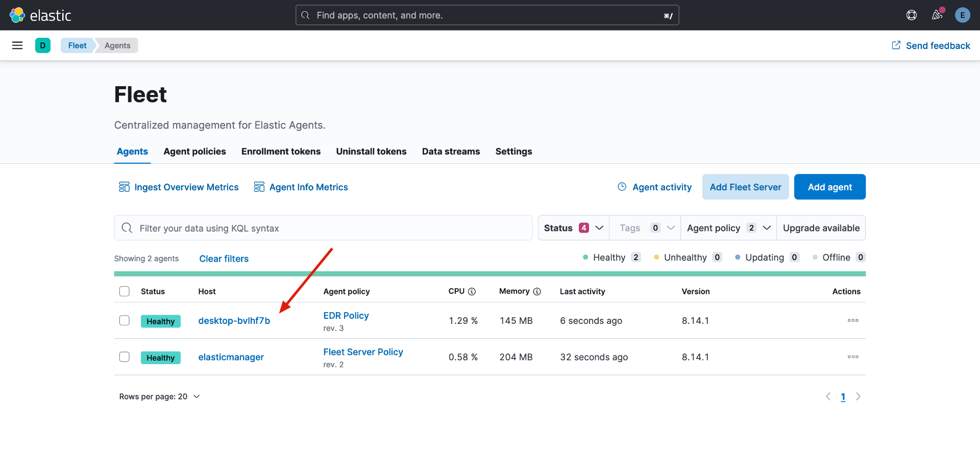Click the CPU info icon

472,291
